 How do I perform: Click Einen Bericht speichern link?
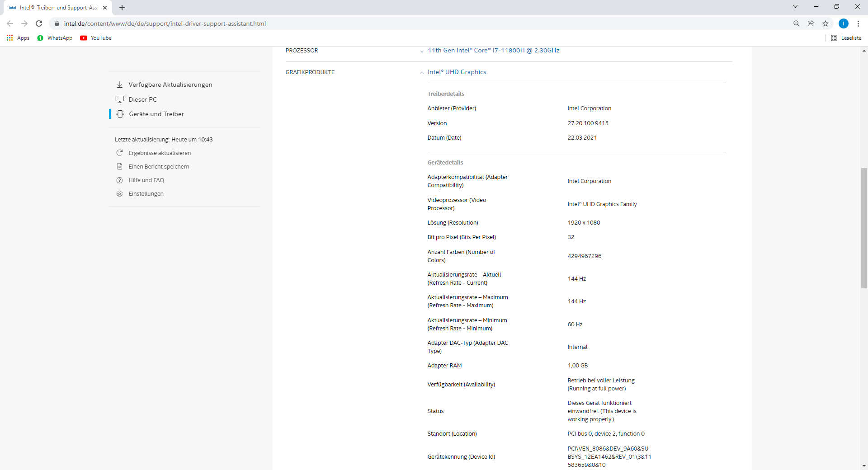coord(159,167)
